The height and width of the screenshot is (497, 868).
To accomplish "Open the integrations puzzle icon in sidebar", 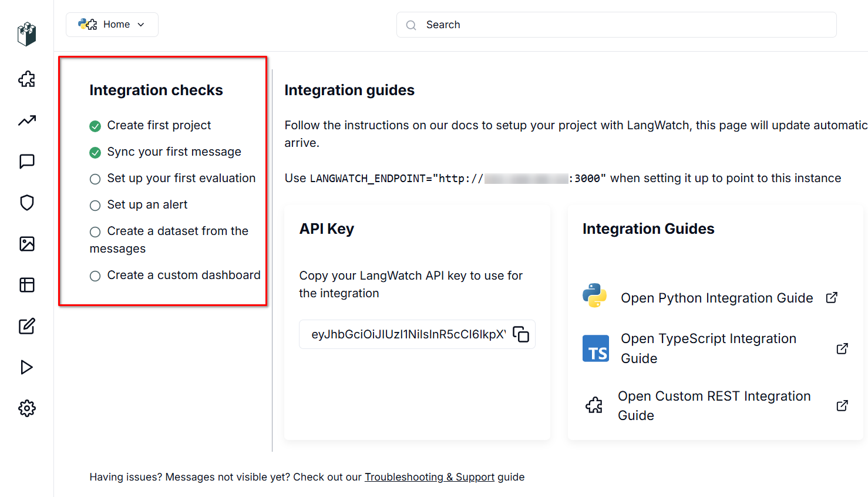I will coord(27,79).
